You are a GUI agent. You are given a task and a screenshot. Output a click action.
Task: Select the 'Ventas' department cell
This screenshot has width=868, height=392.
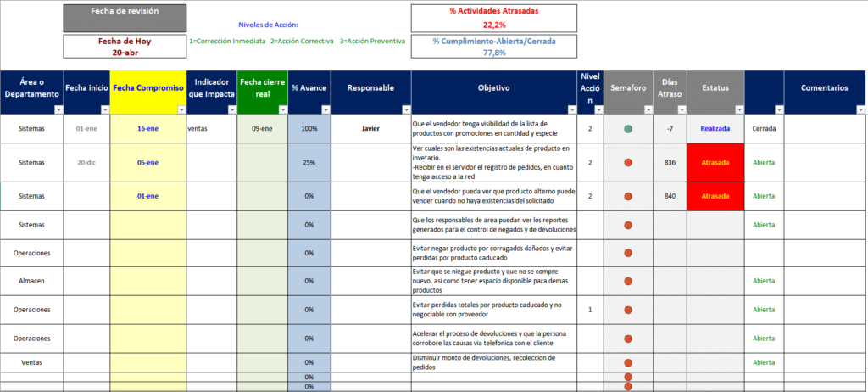pos(31,362)
